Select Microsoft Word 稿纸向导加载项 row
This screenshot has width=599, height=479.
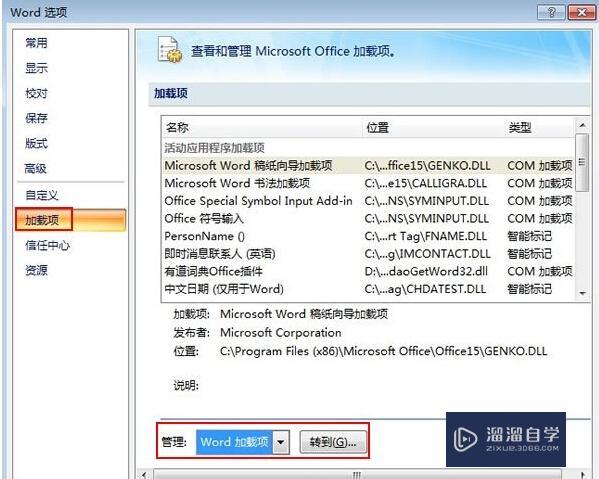click(x=368, y=165)
